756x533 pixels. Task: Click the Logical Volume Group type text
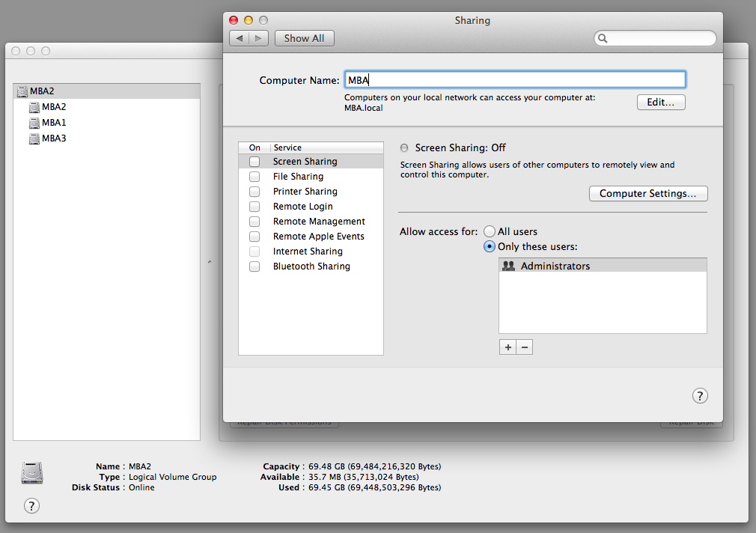click(x=173, y=477)
